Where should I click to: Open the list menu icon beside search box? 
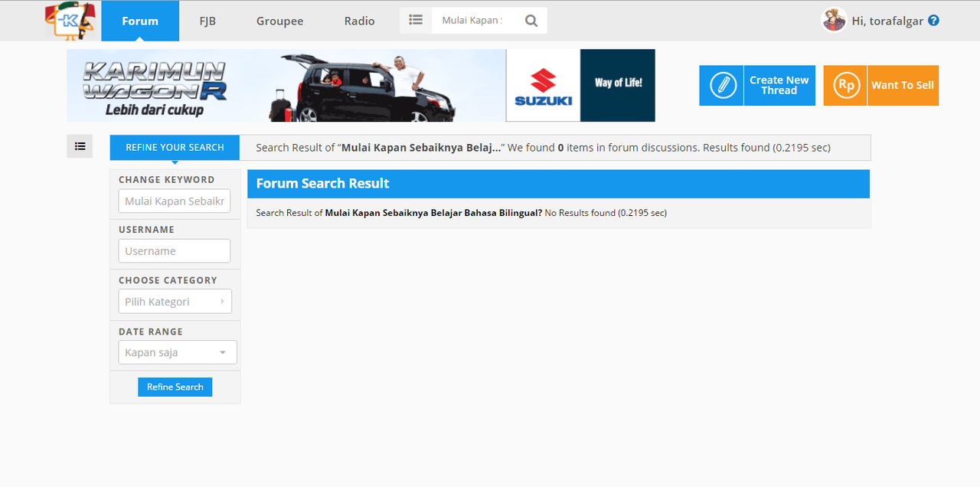pos(416,21)
